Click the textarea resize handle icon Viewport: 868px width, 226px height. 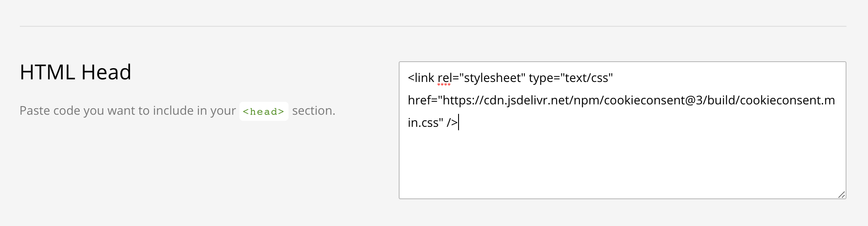point(841,195)
